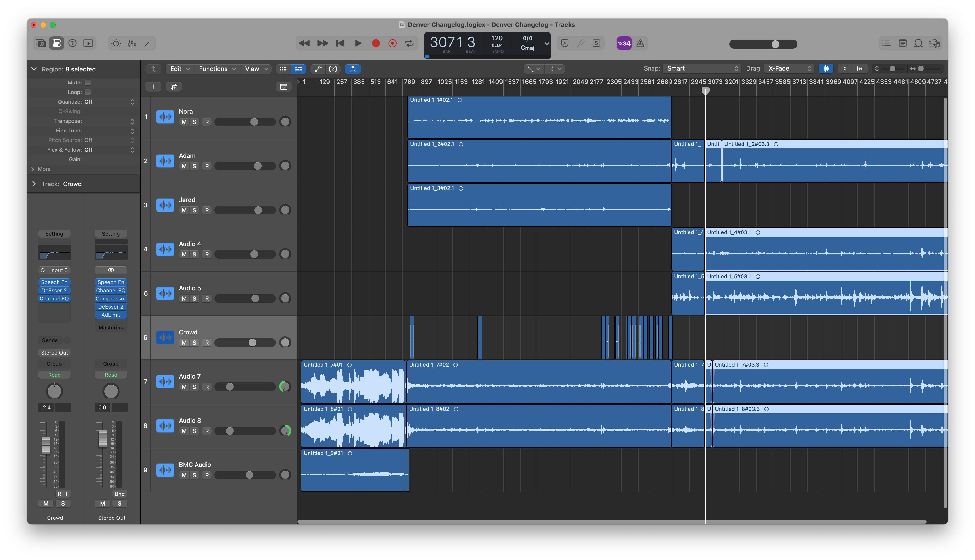Adjust the Audio 7 track volume slider
975x560 pixels.
[245, 387]
